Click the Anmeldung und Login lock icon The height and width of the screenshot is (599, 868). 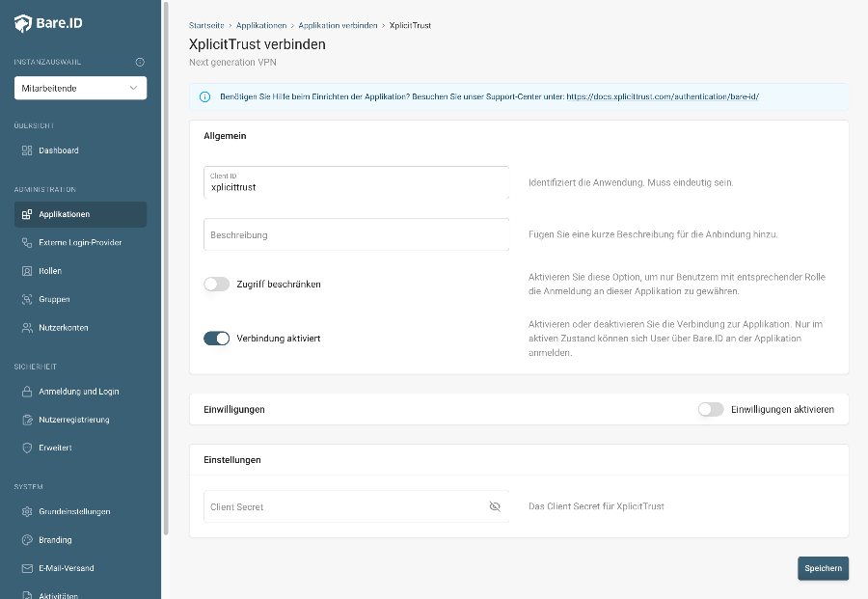point(27,392)
